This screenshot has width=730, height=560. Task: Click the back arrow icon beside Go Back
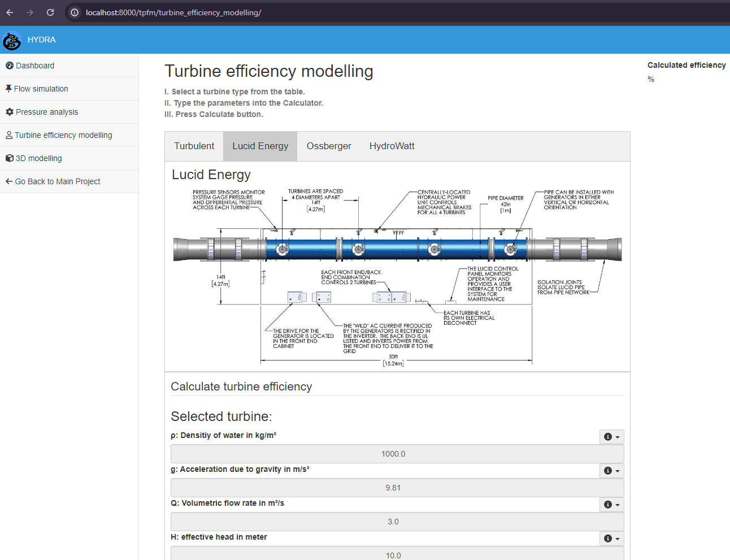tap(9, 181)
